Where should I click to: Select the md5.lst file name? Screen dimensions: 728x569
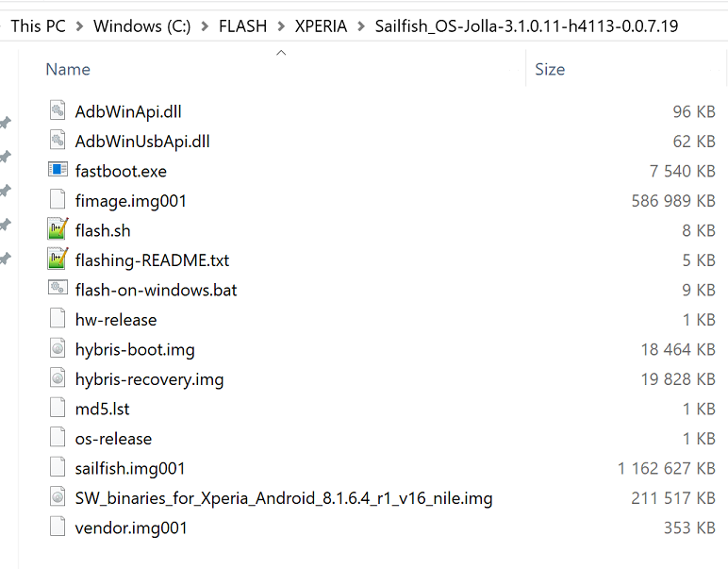(x=102, y=409)
